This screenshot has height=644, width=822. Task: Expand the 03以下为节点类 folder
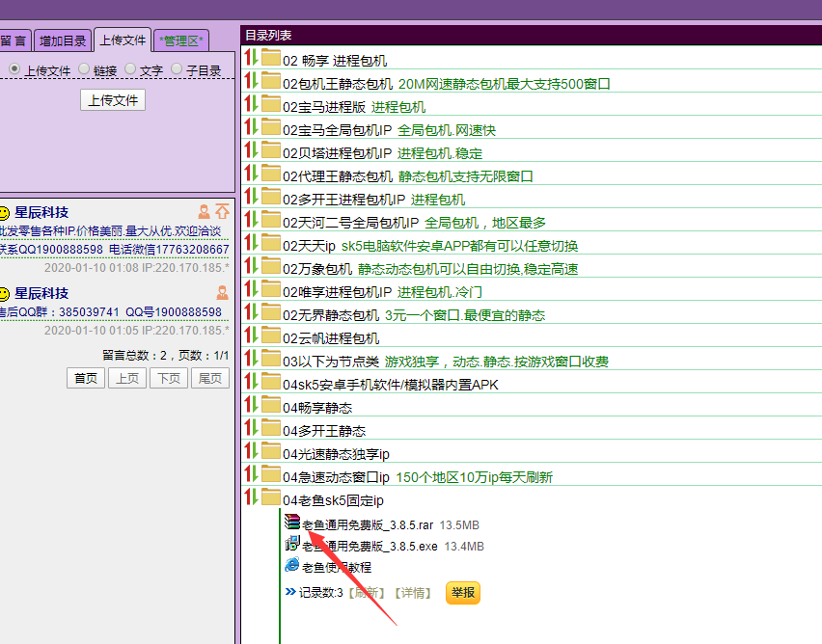(x=331, y=362)
